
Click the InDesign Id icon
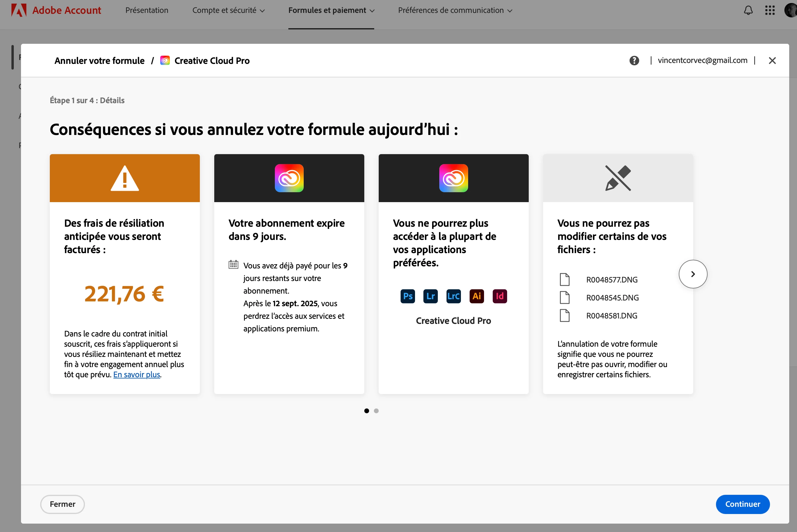point(500,296)
